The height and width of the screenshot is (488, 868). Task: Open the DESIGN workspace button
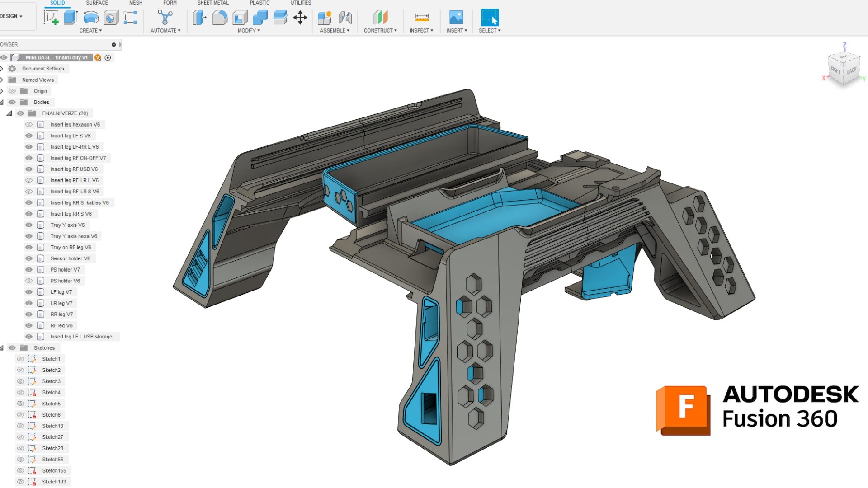pyautogui.click(x=12, y=16)
